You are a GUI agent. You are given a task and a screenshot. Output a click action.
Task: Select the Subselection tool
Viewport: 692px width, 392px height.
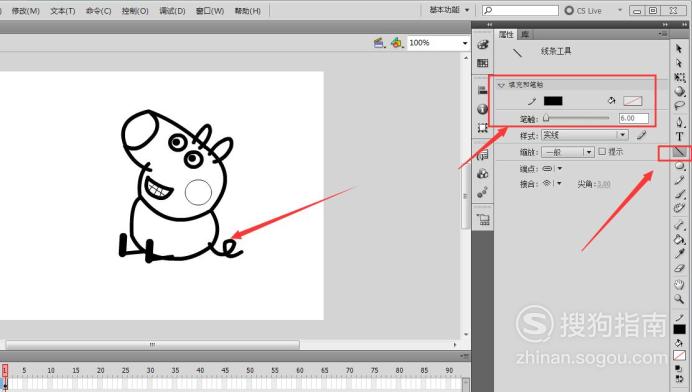[x=679, y=63]
